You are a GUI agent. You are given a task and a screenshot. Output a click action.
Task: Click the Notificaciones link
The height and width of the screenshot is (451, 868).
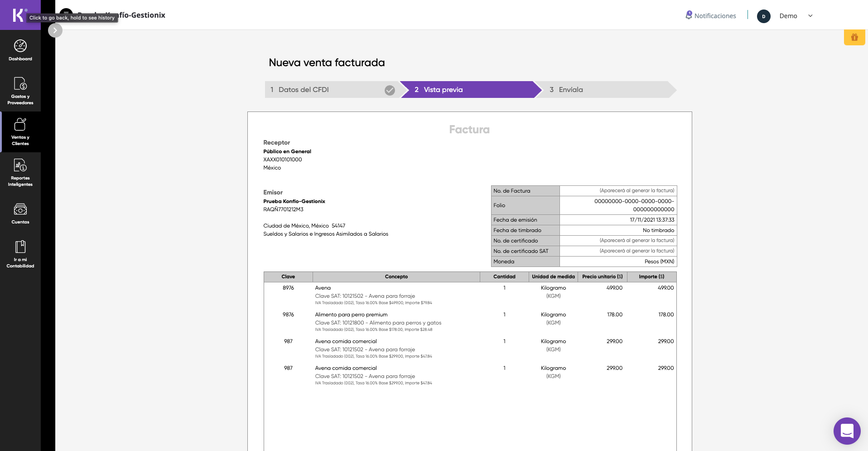715,16
